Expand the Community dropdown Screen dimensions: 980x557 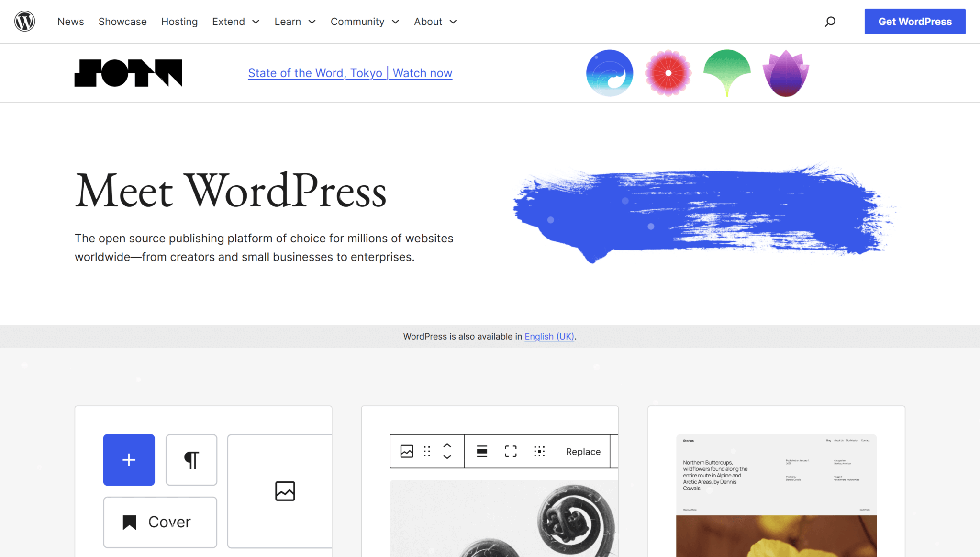(x=365, y=22)
